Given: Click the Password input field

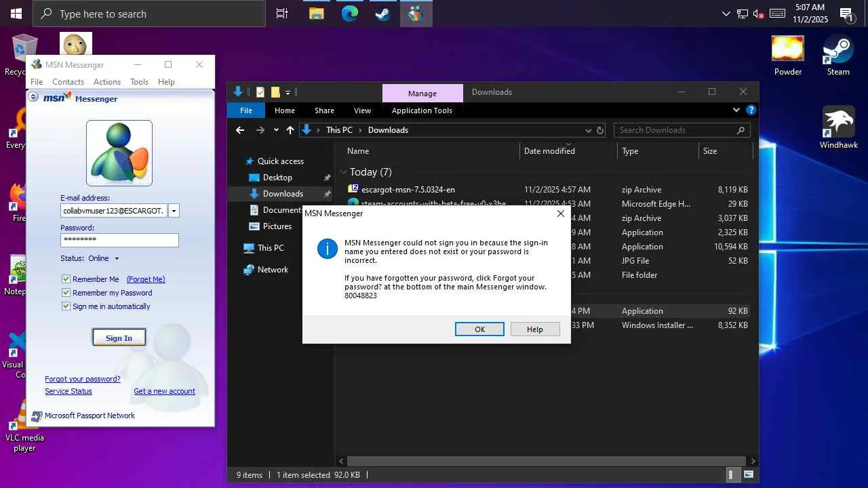Looking at the screenshot, I should coord(119,240).
